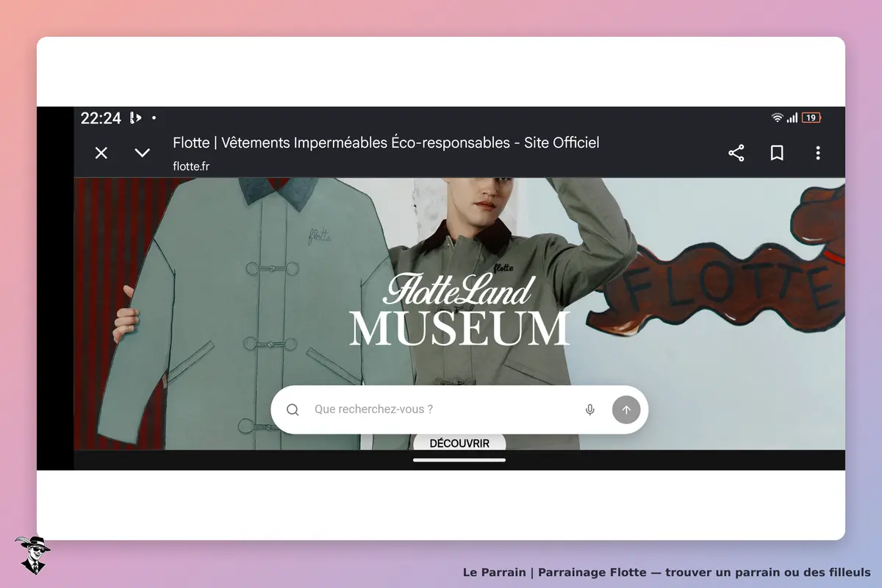The height and width of the screenshot is (588, 882).
Task: Tap the flotte.fr URL text
Action: [191, 166]
